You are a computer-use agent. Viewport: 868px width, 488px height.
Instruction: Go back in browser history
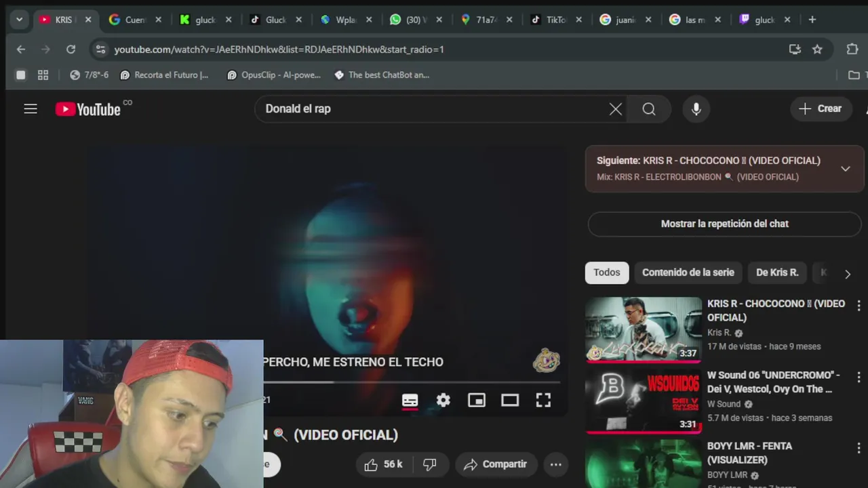point(20,49)
